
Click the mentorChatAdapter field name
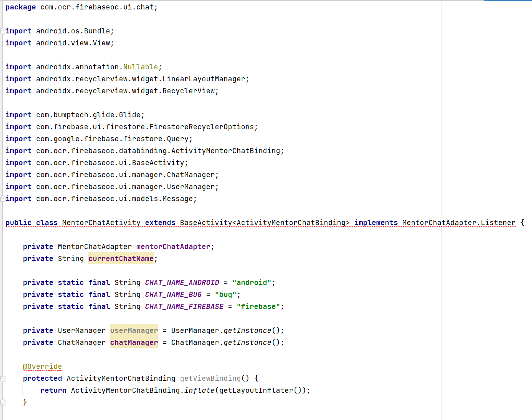click(x=173, y=247)
